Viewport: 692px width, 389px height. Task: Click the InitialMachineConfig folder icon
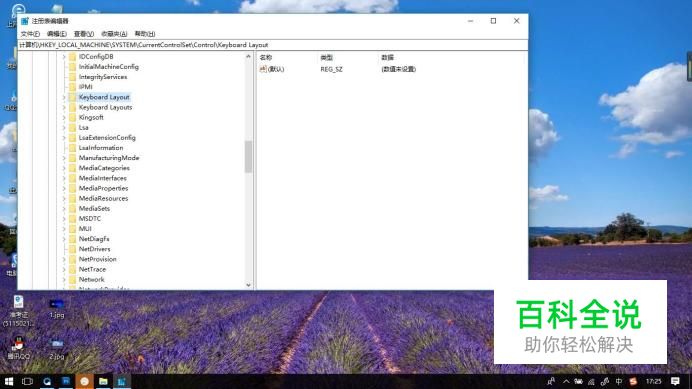coord(72,67)
